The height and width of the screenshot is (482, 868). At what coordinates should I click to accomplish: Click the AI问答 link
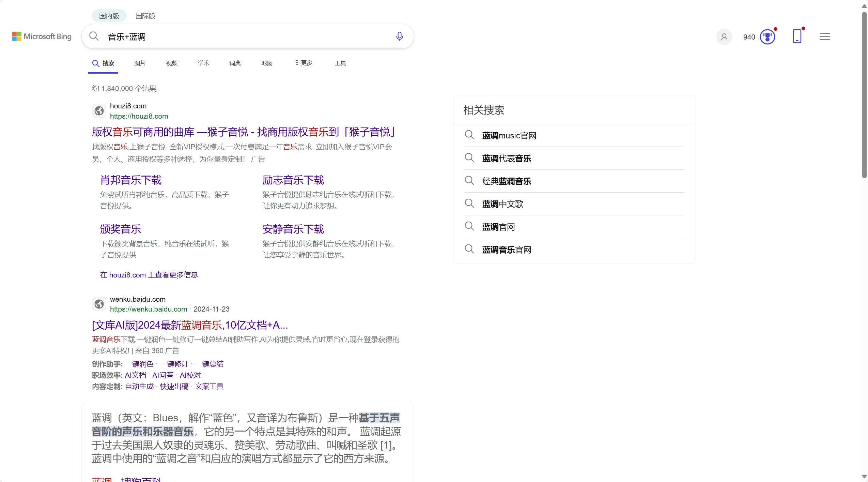[x=163, y=375]
